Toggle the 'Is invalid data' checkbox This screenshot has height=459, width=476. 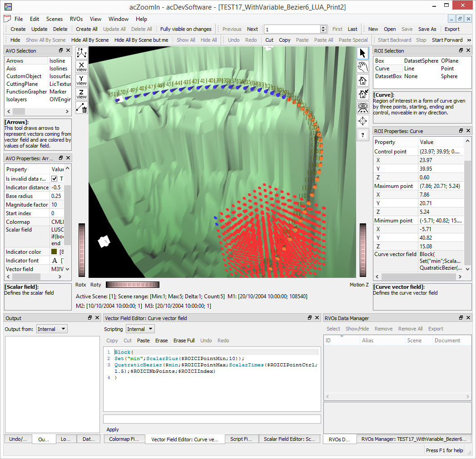[x=55, y=179]
